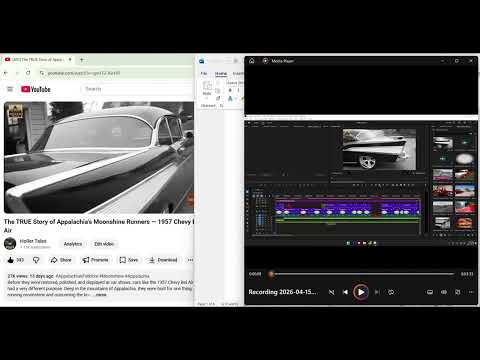
Task: Toggle Bold formatting in Word
Action: [230, 90]
